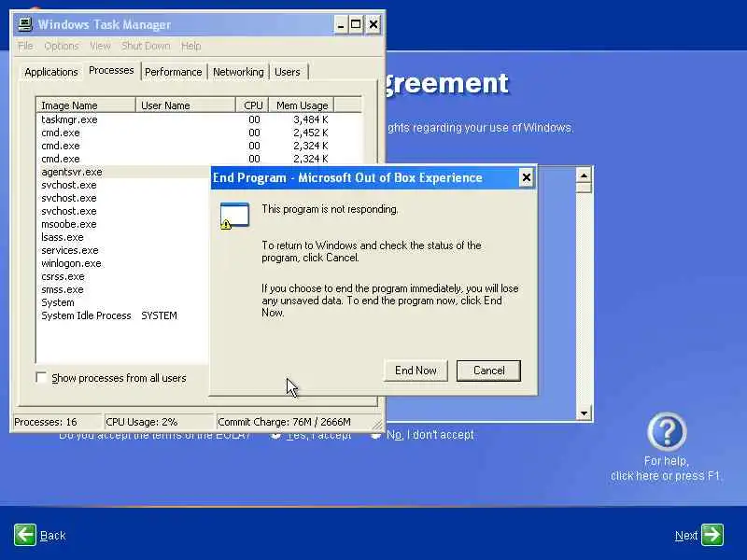
Task: Select the System Idle Process row
Action: [x=124, y=315]
